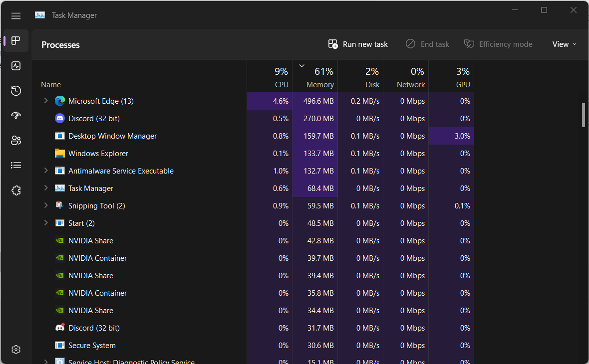589x364 pixels.
Task: Open the App history page icon
Action: pyautogui.click(x=16, y=90)
